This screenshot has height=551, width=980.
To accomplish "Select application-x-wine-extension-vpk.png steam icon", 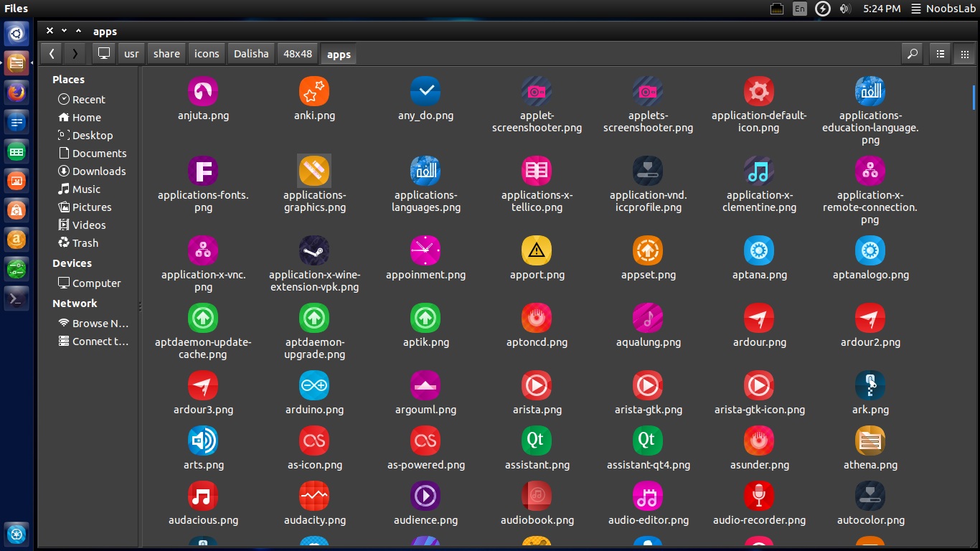I will [314, 250].
